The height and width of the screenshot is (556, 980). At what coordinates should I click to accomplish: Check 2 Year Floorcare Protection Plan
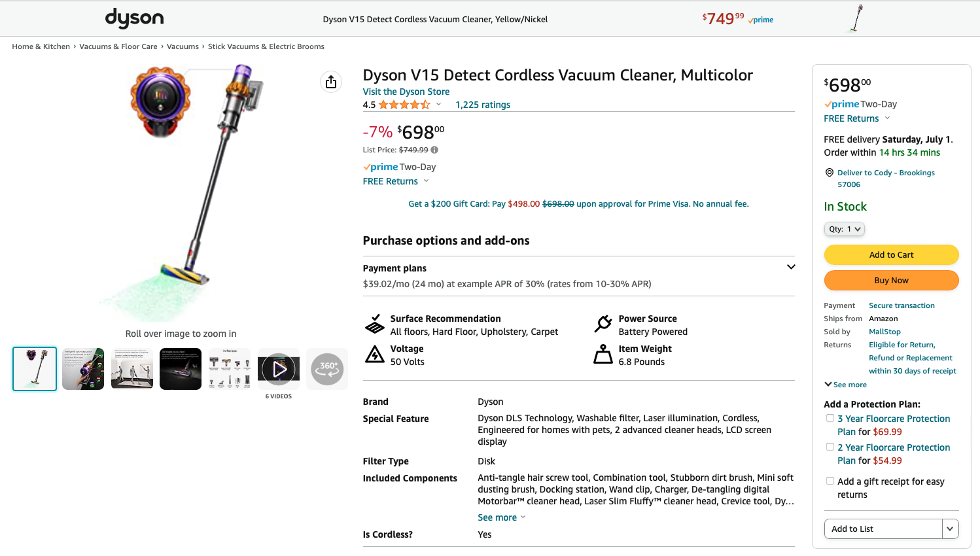coord(830,447)
